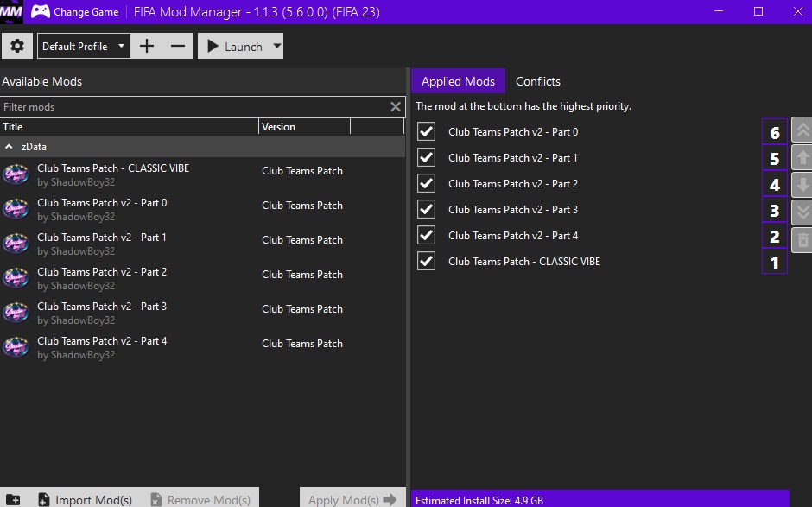
Task: Click Import Mod(s) button
Action: tap(85, 499)
